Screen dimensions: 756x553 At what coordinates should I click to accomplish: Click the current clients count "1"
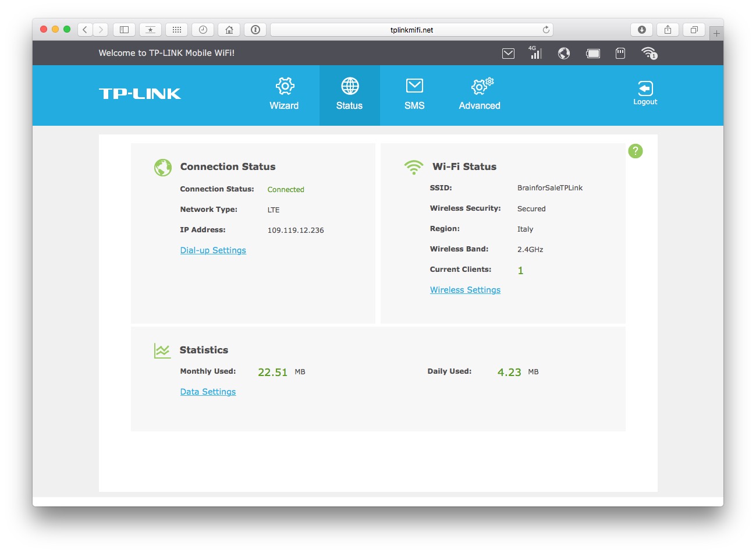click(520, 271)
